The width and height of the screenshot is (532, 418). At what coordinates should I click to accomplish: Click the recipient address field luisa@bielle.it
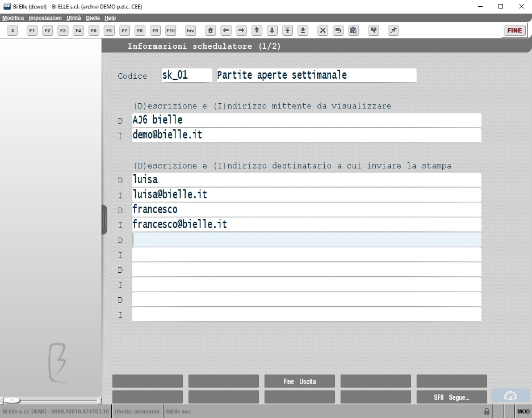click(x=307, y=195)
